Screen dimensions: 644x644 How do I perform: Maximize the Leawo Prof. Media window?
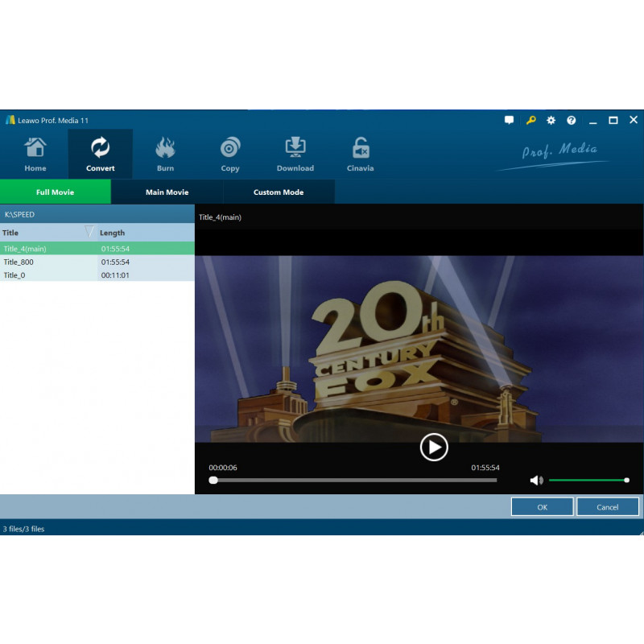pyautogui.click(x=613, y=120)
